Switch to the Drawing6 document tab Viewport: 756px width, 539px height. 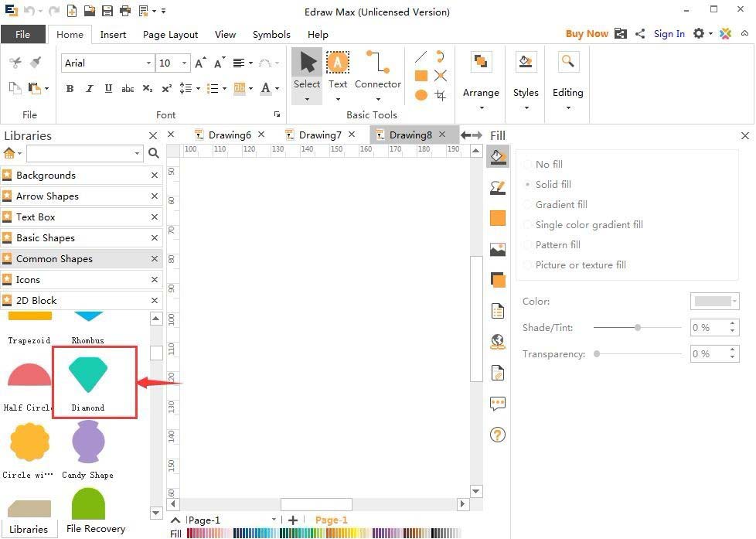point(230,135)
